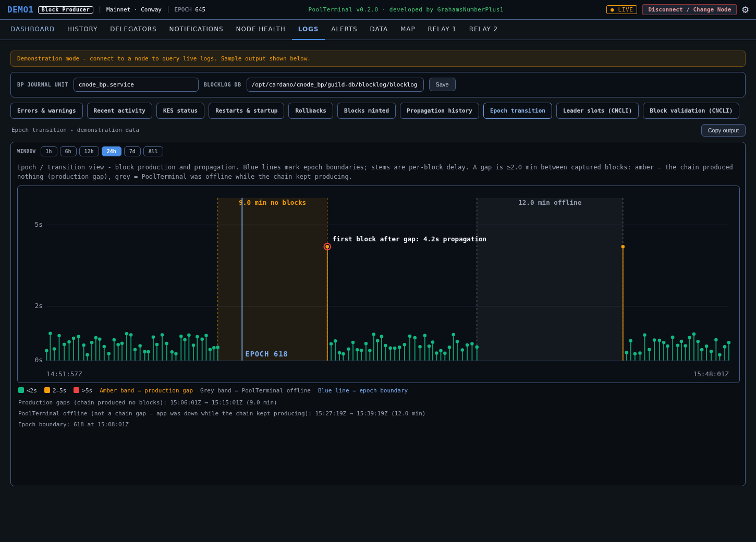
Task: Click the red >5s legend swatch
Action: pyautogui.click(x=76, y=390)
